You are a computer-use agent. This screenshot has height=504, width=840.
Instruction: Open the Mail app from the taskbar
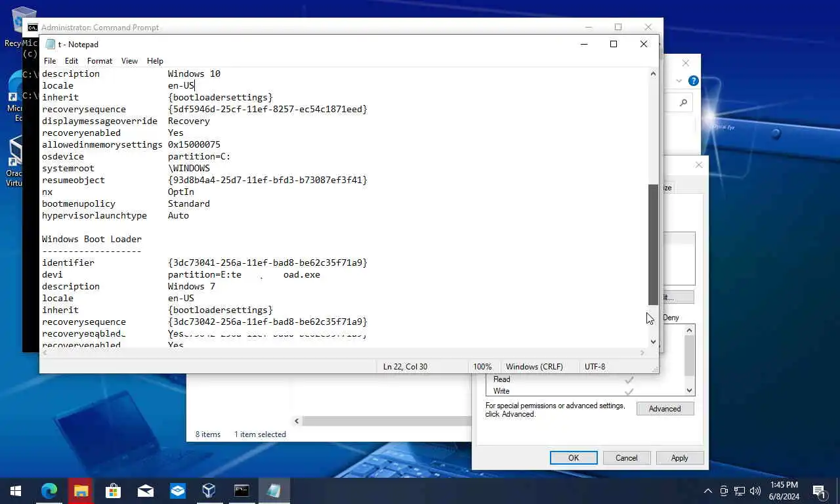pyautogui.click(x=146, y=490)
